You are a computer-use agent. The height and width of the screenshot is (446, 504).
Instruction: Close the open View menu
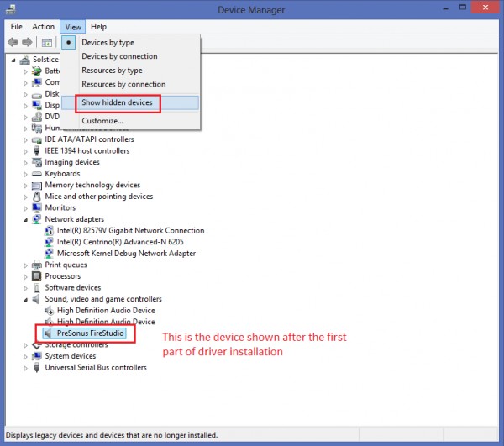[x=73, y=27]
